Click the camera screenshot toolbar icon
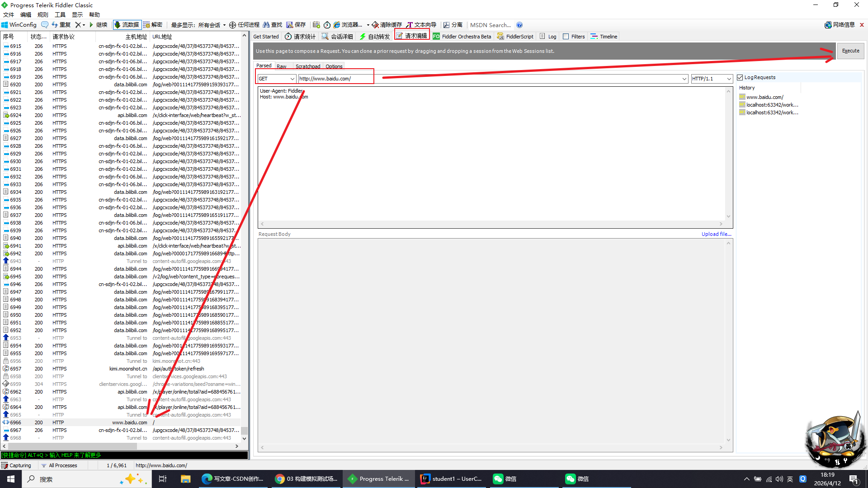Image resolution: width=868 pixels, height=488 pixels. [316, 25]
